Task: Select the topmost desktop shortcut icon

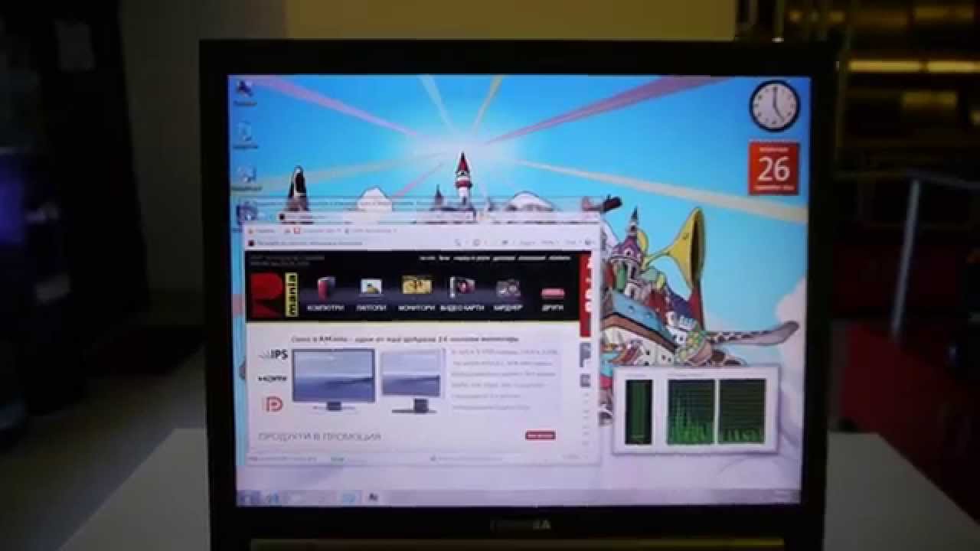Action: pyautogui.click(x=247, y=91)
